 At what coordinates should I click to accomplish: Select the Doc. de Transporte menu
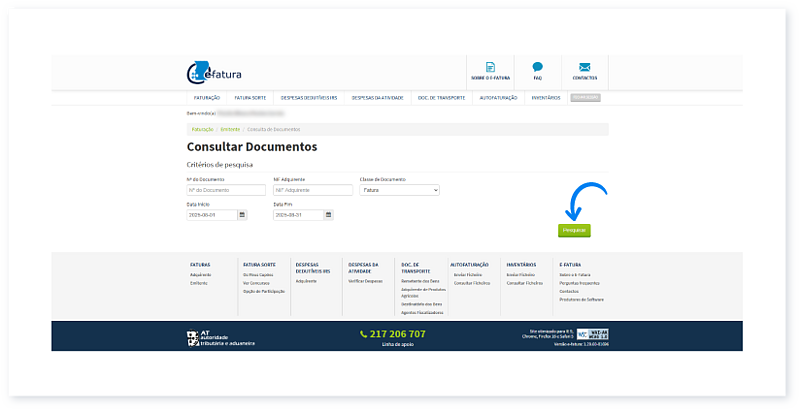coord(441,98)
